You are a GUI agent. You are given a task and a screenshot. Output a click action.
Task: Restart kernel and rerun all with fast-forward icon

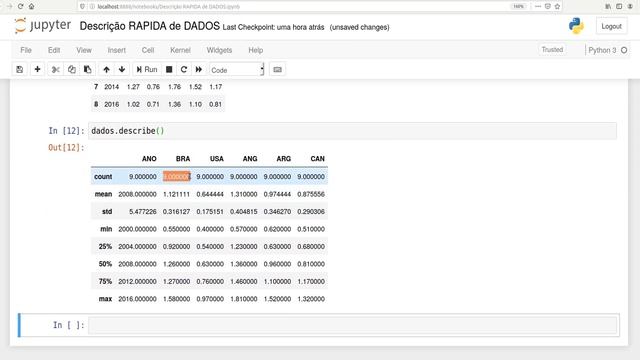pyautogui.click(x=198, y=69)
